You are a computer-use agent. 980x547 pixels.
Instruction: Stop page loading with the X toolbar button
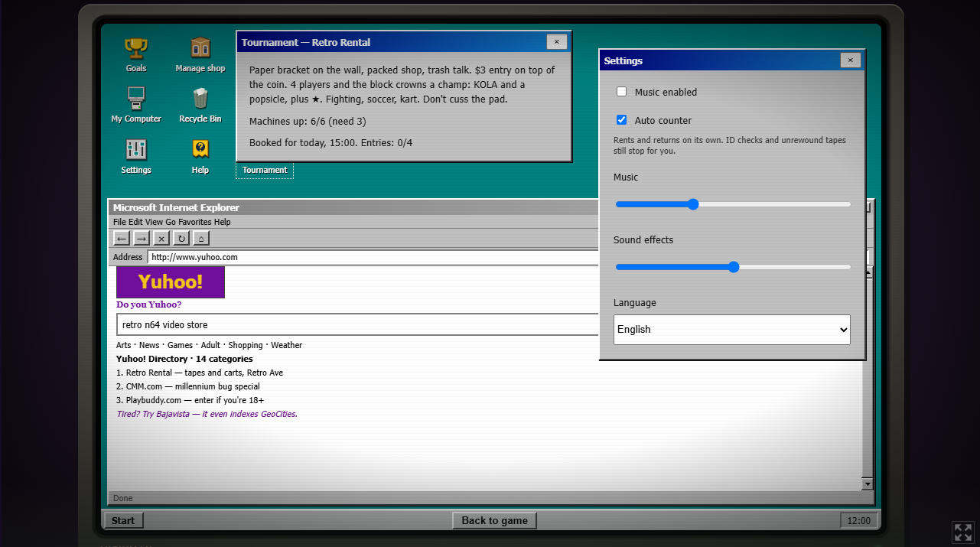click(x=161, y=238)
